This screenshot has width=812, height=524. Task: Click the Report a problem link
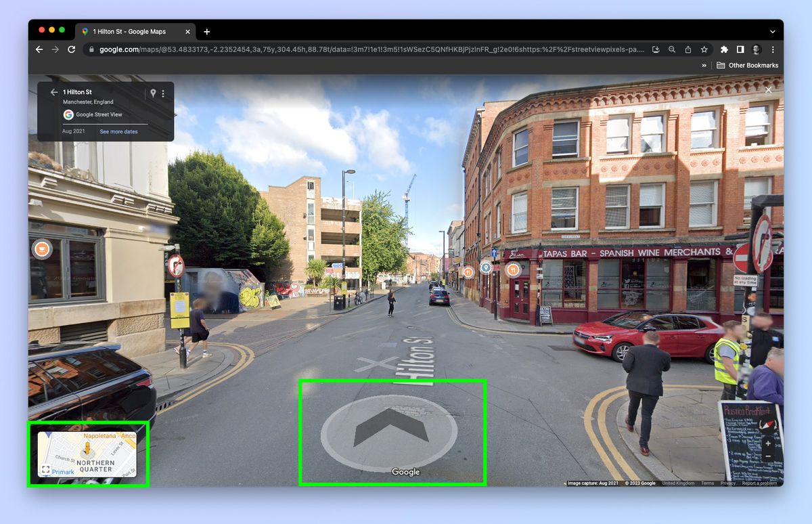tap(759, 483)
